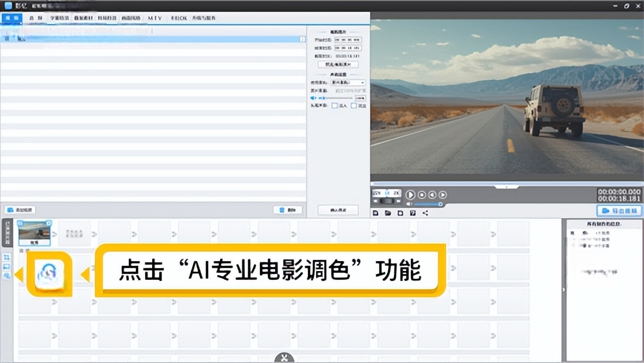The height and width of the screenshot is (363, 644).
Task: Open the 卡拉OK tab
Action: 179,18
